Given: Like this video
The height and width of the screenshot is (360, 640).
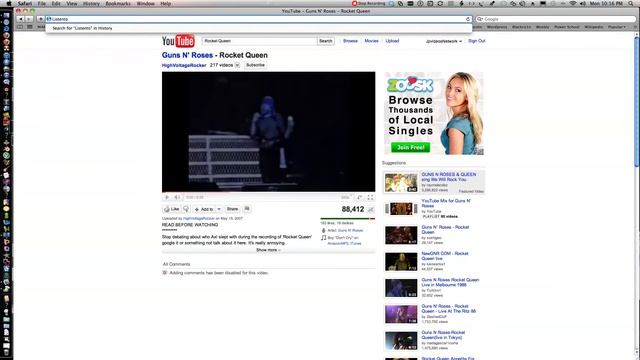Looking at the screenshot, I should pos(172,209).
